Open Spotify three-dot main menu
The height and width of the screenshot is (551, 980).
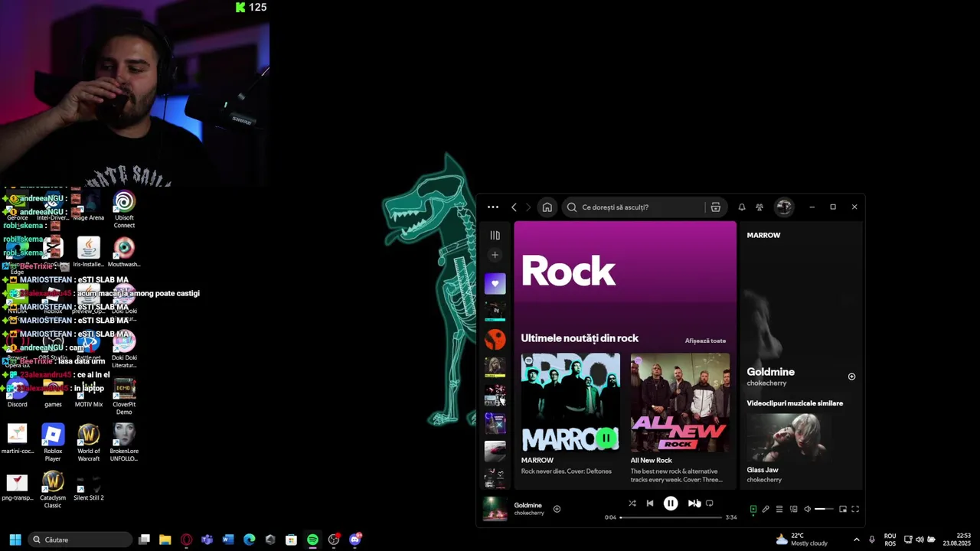point(493,207)
